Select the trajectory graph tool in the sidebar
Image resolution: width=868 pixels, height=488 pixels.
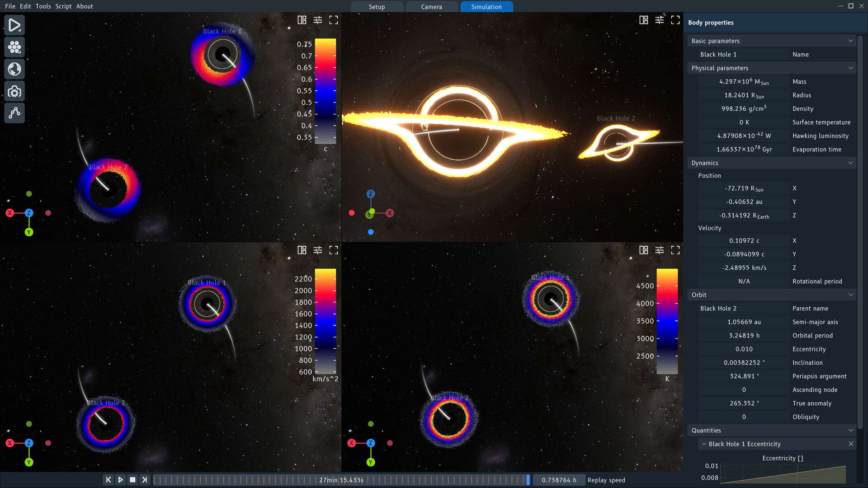point(14,113)
